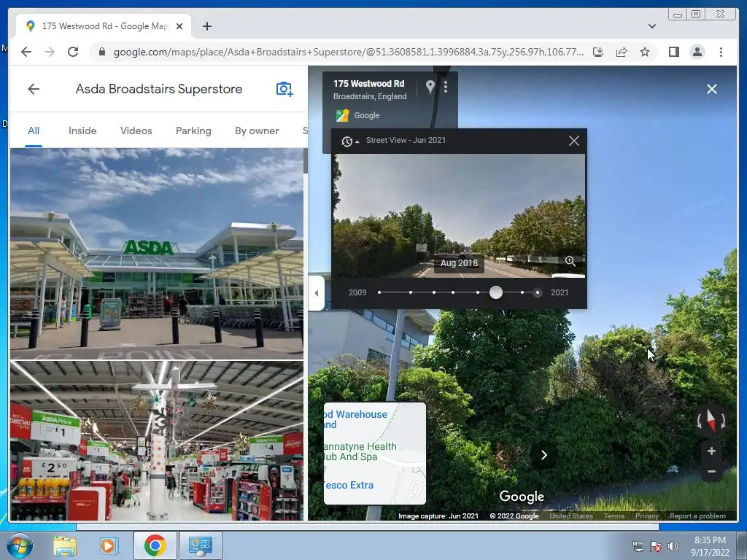Image resolution: width=747 pixels, height=560 pixels.
Task: Collapse the side panel with arrow
Action: (317, 293)
